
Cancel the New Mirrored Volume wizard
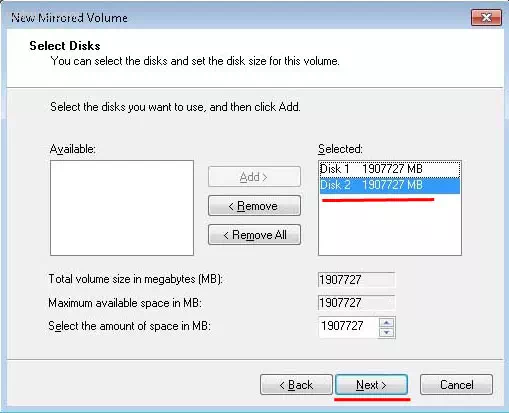[456, 385]
